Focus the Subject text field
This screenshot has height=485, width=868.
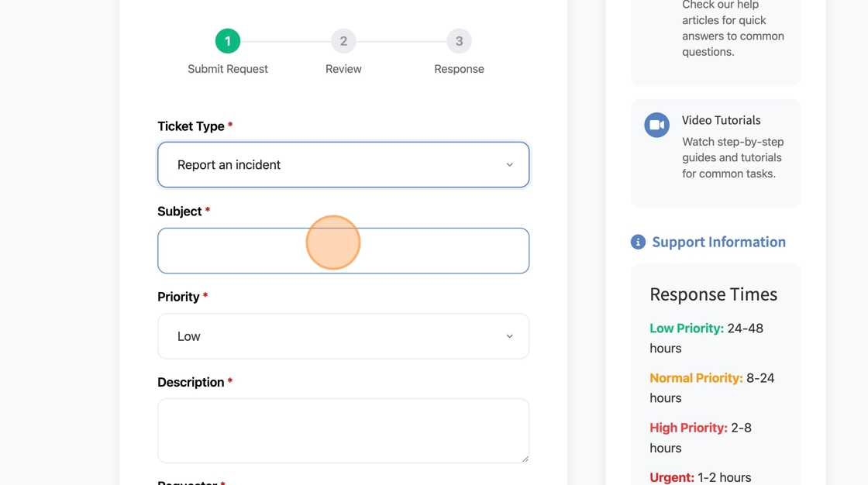(x=343, y=250)
